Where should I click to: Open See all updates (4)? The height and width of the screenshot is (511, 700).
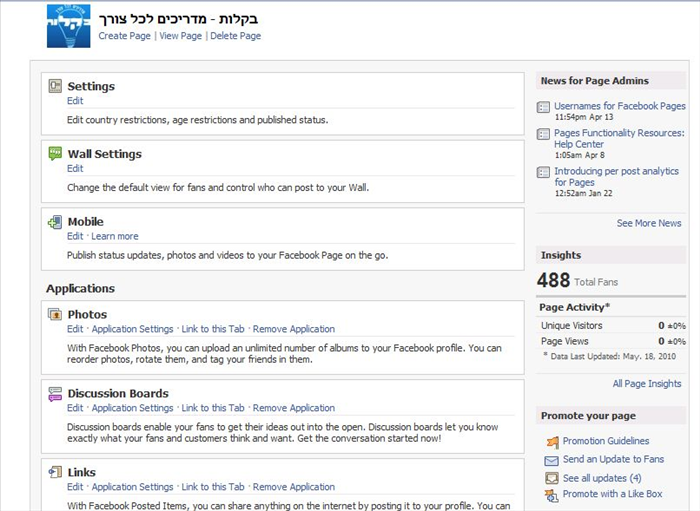[602, 478]
